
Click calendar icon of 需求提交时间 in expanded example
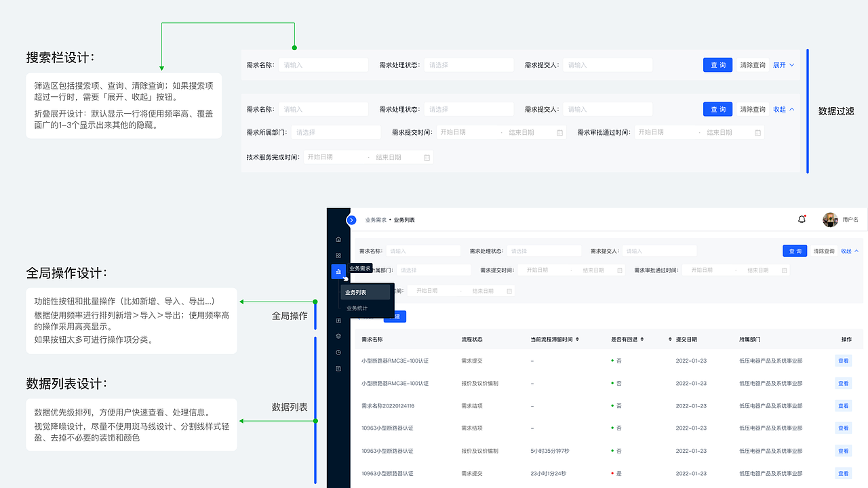[559, 133]
